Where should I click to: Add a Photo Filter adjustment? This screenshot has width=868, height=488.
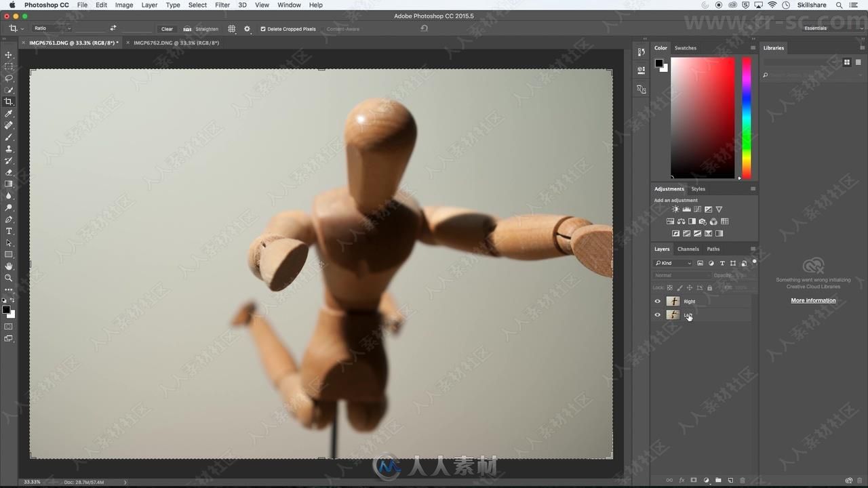pyautogui.click(x=703, y=222)
